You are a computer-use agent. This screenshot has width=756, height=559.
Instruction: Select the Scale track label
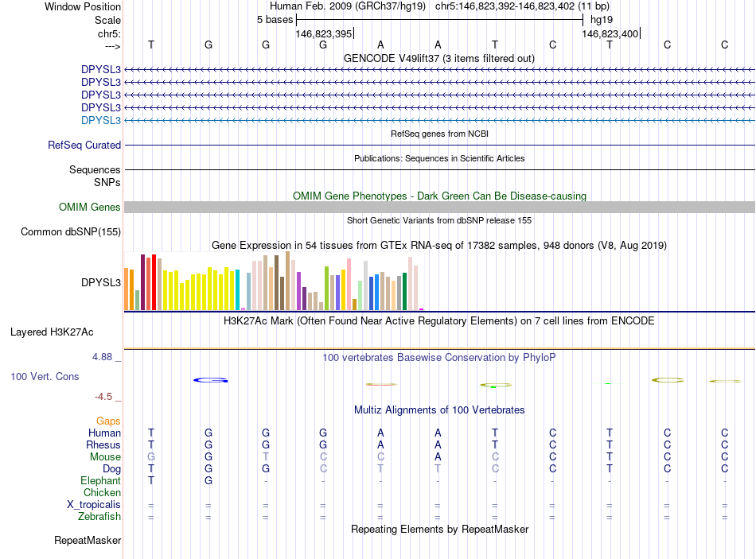click(x=107, y=20)
